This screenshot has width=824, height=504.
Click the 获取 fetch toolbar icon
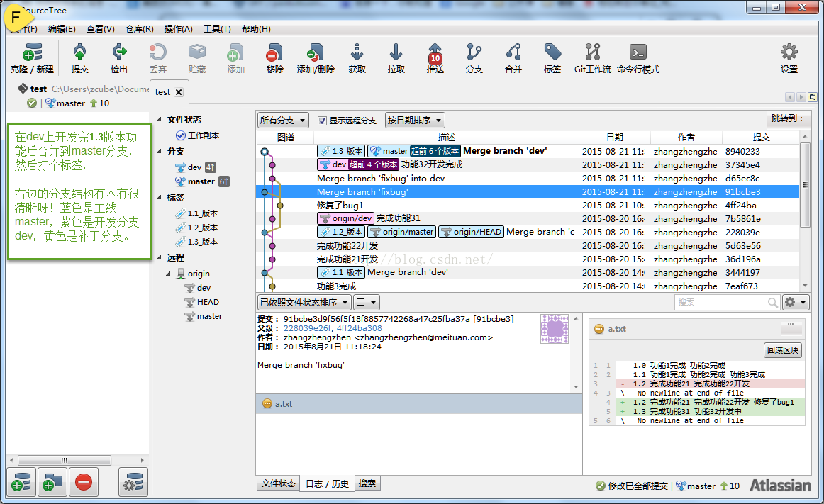(x=357, y=52)
